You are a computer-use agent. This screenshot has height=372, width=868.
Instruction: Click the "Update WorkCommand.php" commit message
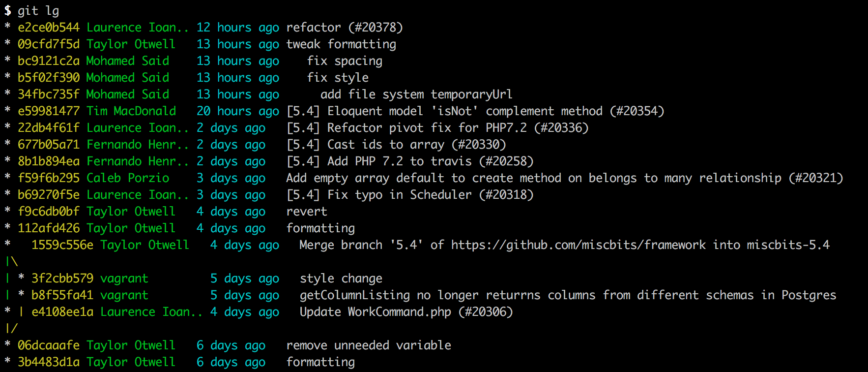pos(376,312)
